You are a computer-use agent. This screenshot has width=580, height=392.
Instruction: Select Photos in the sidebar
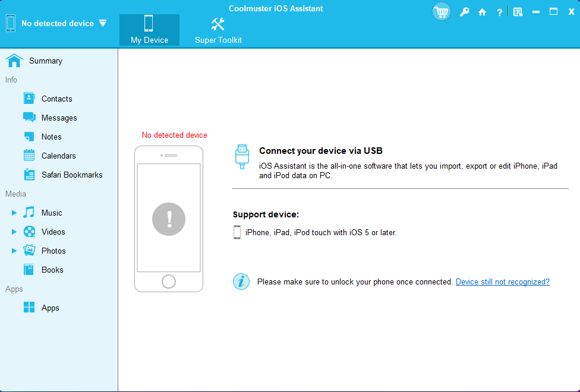[53, 251]
